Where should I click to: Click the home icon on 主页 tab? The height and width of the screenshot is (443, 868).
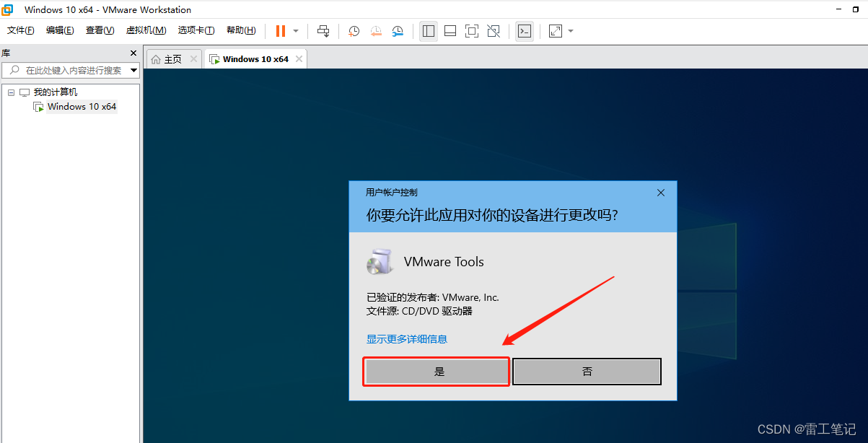[156, 59]
